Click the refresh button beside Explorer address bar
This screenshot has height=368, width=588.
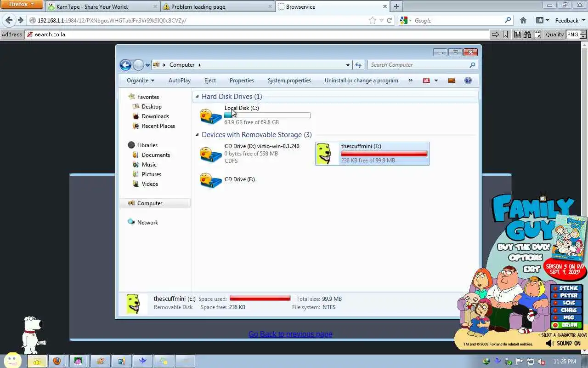(x=358, y=65)
